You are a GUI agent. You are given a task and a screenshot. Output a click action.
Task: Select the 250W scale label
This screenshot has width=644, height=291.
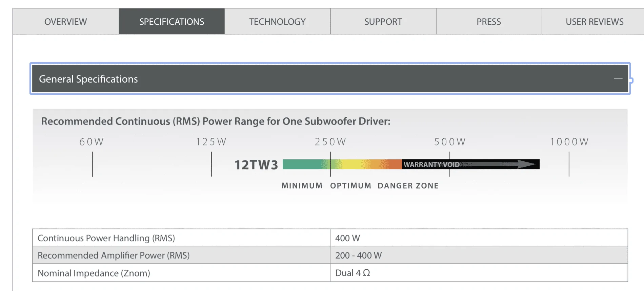tap(330, 141)
